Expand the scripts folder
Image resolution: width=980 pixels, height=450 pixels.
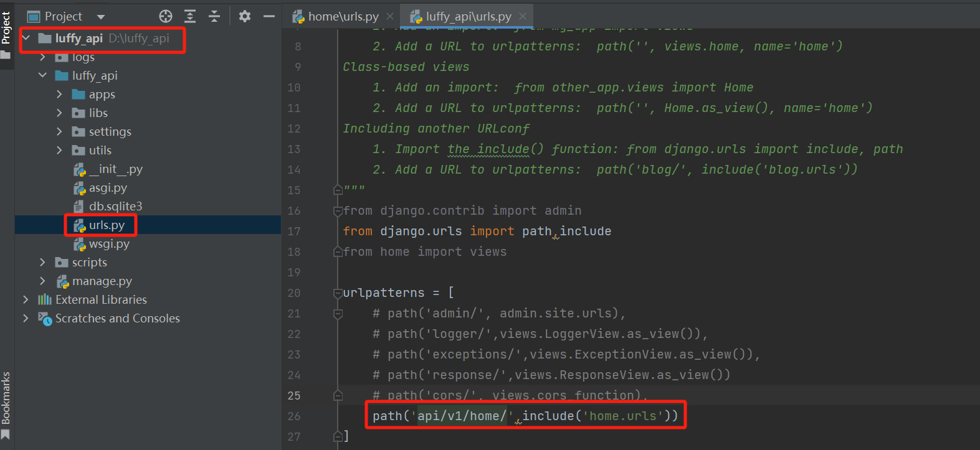tap(42, 262)
